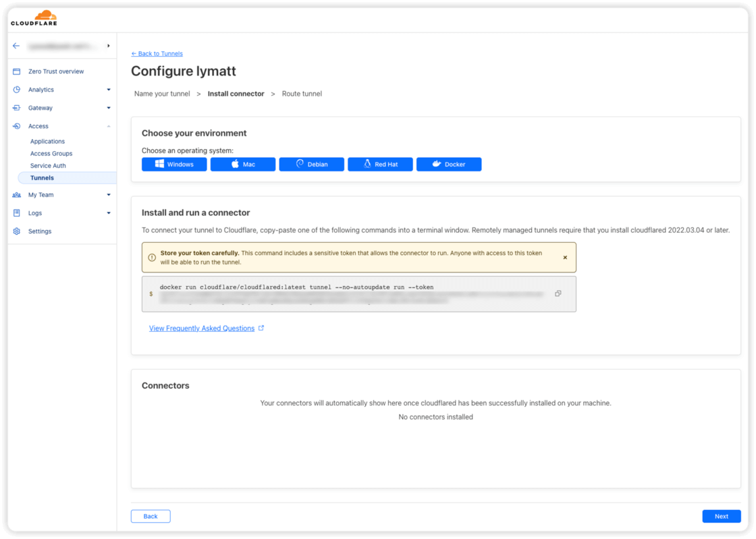The height and width of the screenshot is (539, 756).
Task: Choose Windows as operating system
Action: coord(174,165)
